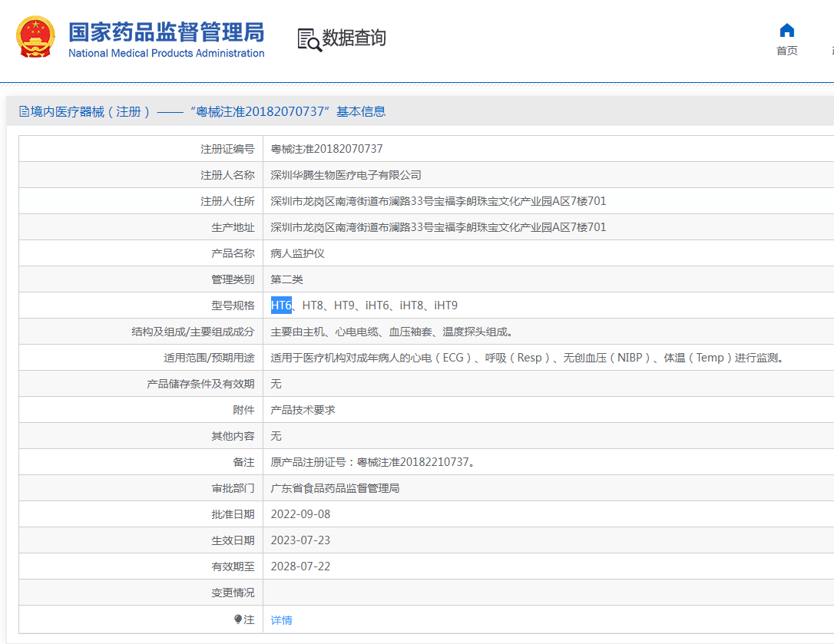Go to 首页 via house icon
The width and height of the screenshot is (834, 644).
786,31
